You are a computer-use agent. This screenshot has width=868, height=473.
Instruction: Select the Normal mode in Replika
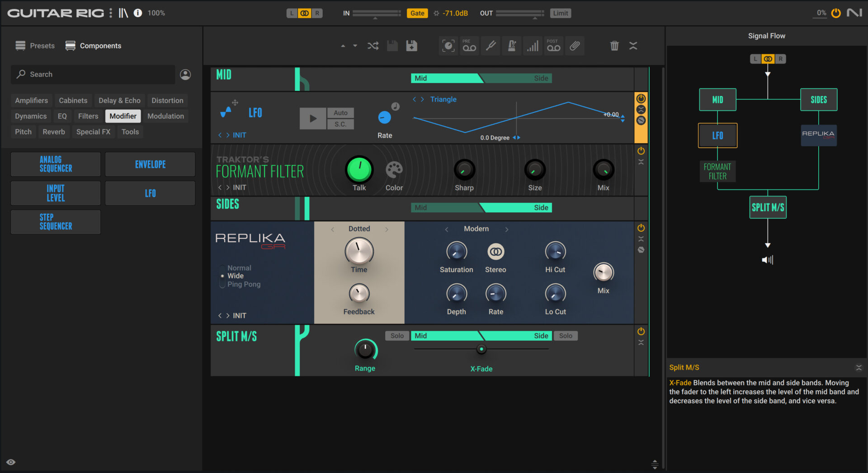pos(239,268)
